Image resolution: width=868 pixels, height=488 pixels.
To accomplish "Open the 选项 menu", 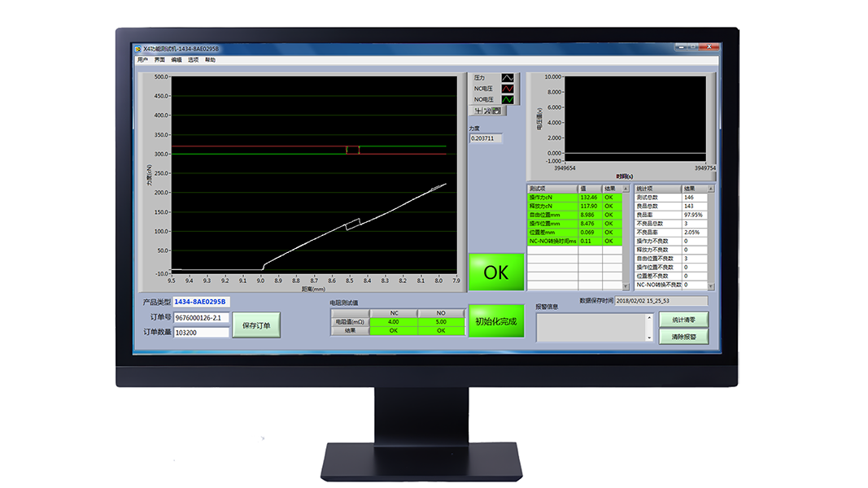I will pyautogui.click(x=194, y=59).
